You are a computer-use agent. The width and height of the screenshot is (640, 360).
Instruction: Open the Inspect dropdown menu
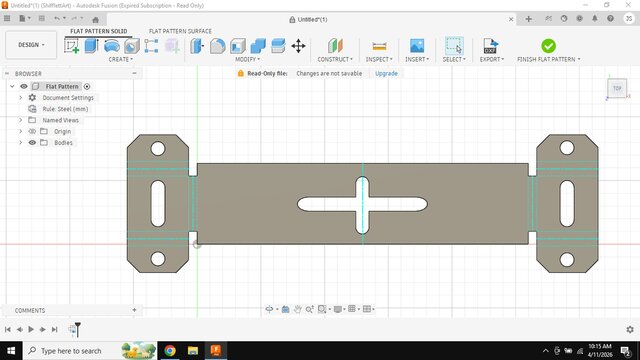[379, 59]
